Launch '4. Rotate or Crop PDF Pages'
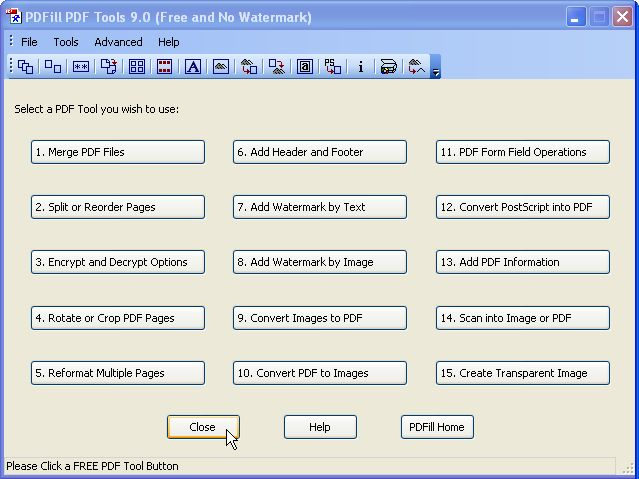The height and width of the screenshot is (479, 639). (118, 318)
